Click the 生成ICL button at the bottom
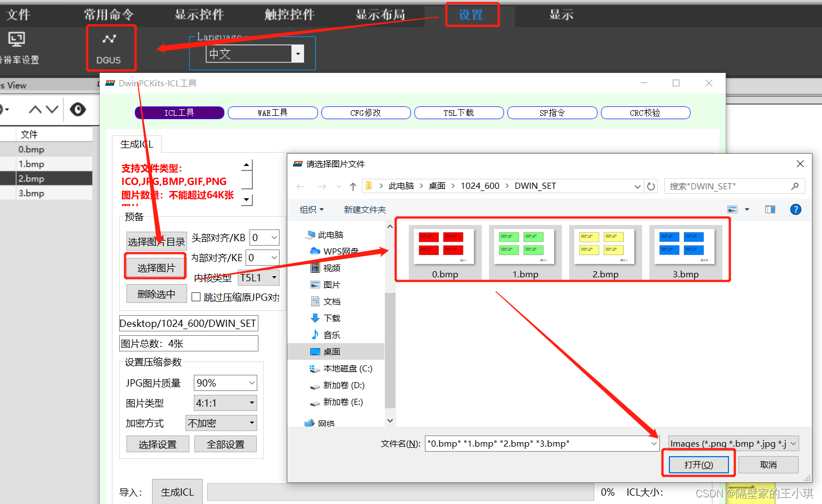822x504 pixels. pos(177,491)
